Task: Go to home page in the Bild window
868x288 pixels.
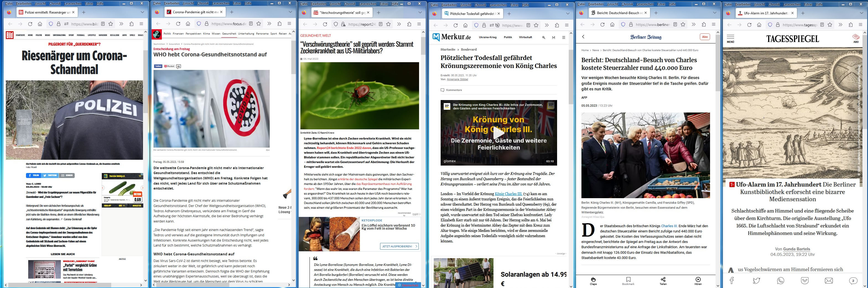Action: click(40, 24)
